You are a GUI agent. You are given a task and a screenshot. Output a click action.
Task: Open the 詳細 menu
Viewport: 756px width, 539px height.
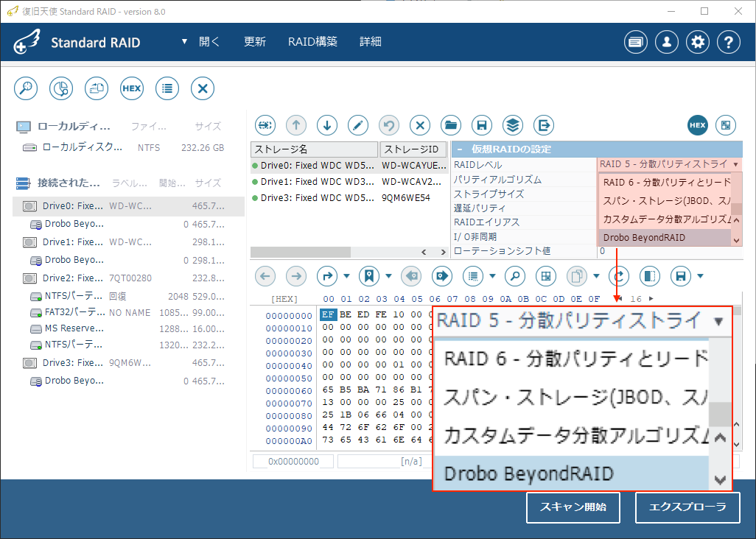(371, 42)
